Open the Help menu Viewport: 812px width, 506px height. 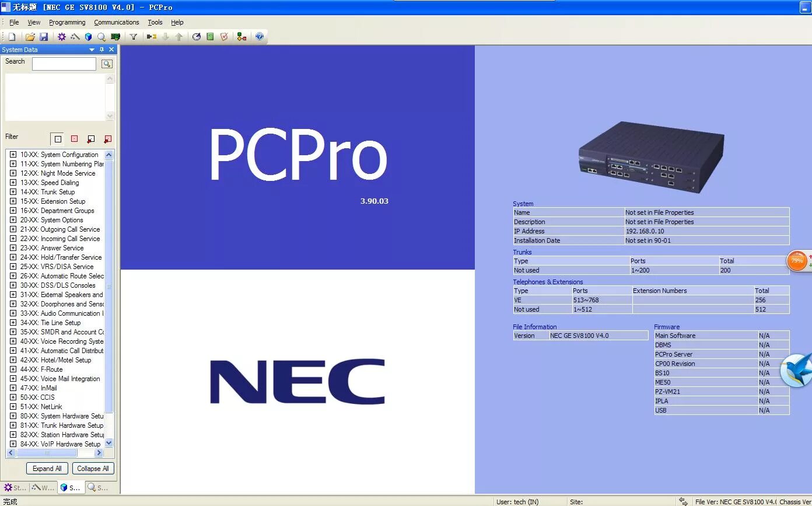click(177, 22)
